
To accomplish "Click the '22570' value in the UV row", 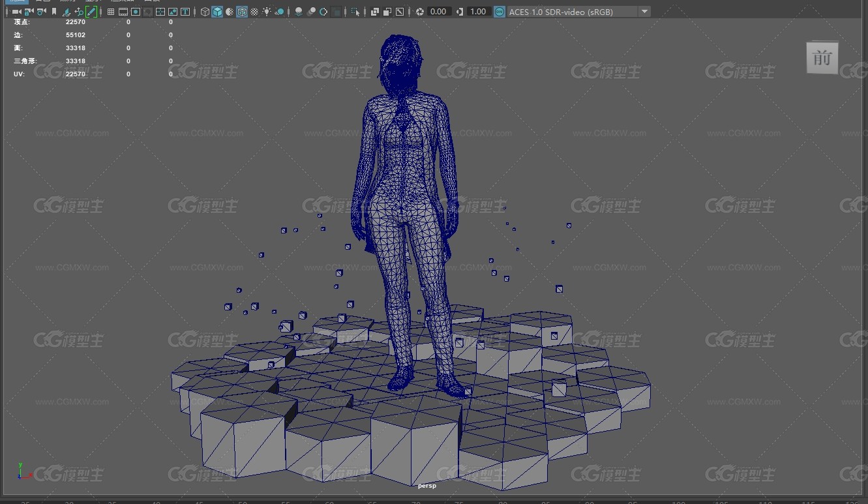I will tap(76, 74).
